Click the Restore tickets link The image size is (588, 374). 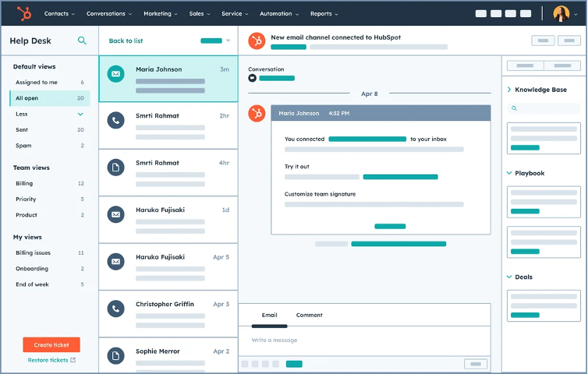pos(48,360)
